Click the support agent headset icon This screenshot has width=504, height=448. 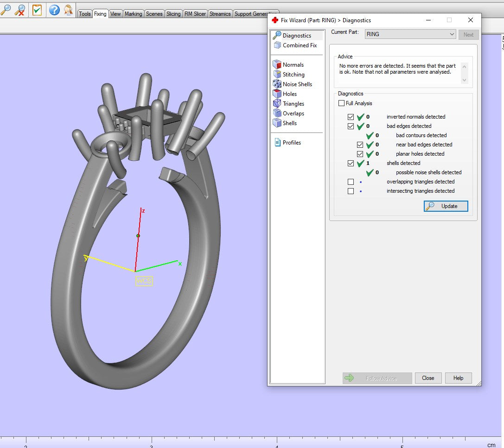[x=68, y=10]
